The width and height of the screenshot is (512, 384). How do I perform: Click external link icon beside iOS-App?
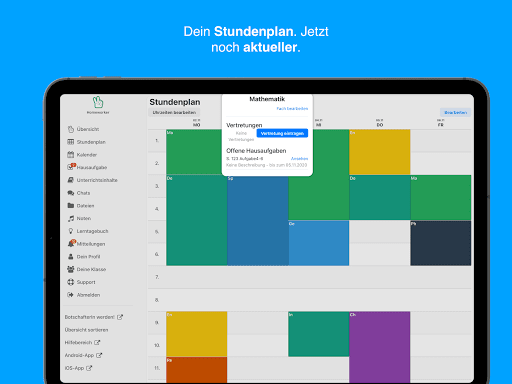[x=89, y=368]
